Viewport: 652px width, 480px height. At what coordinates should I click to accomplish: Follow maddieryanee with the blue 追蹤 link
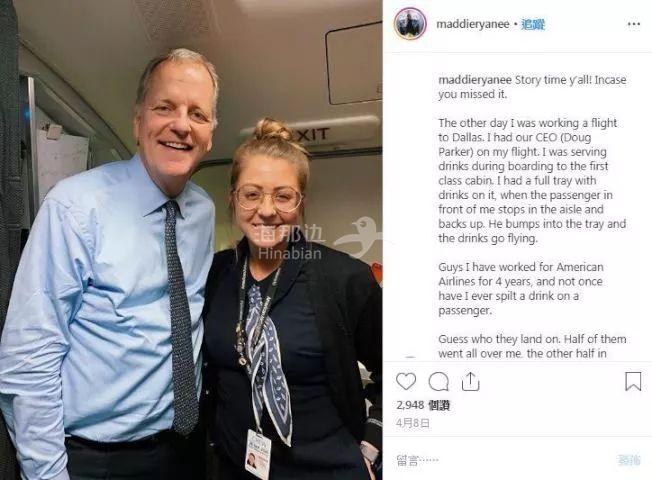click(533, 24)
